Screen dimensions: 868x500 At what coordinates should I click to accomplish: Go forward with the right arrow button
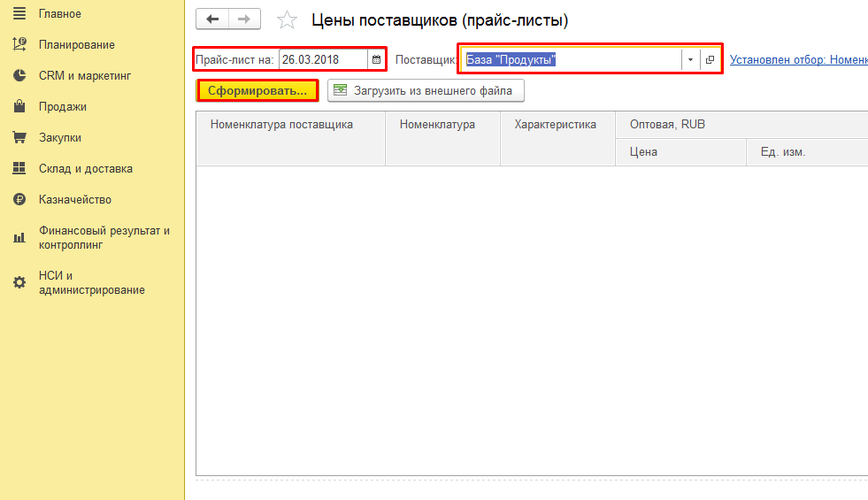(245, 19)
